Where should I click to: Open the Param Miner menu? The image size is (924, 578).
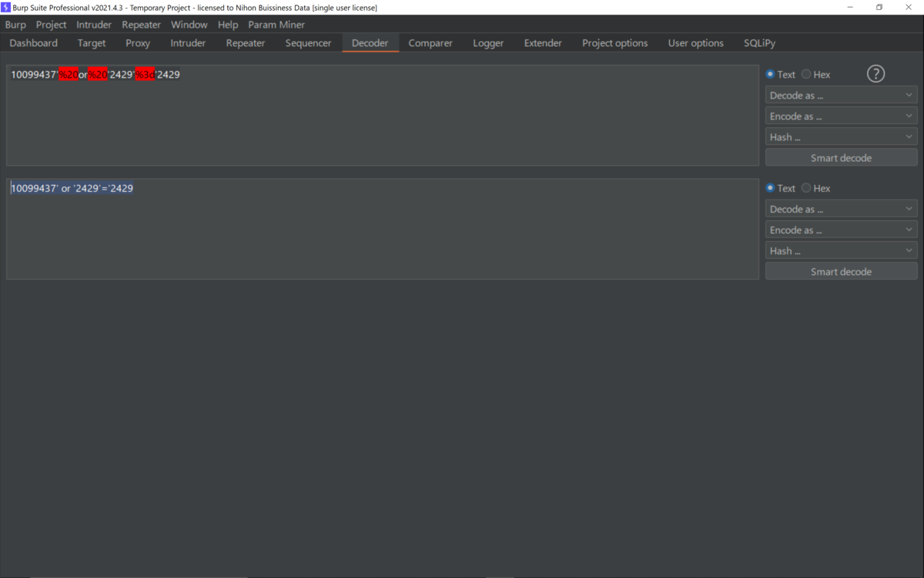[276, 25]
